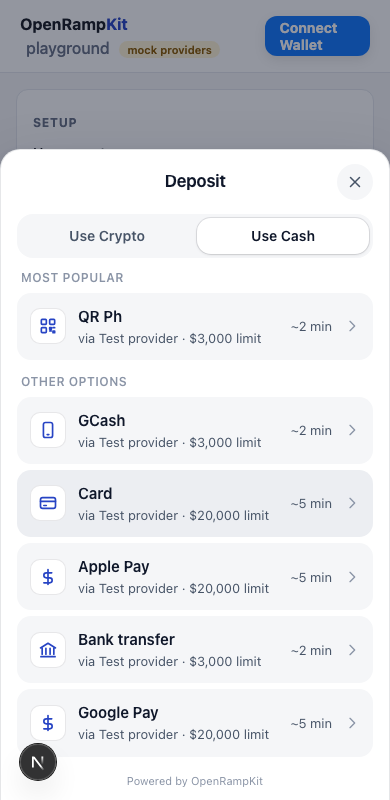Click the Bank transfer building icon
Screen dimensions: 390x800
tap(48, 650)
